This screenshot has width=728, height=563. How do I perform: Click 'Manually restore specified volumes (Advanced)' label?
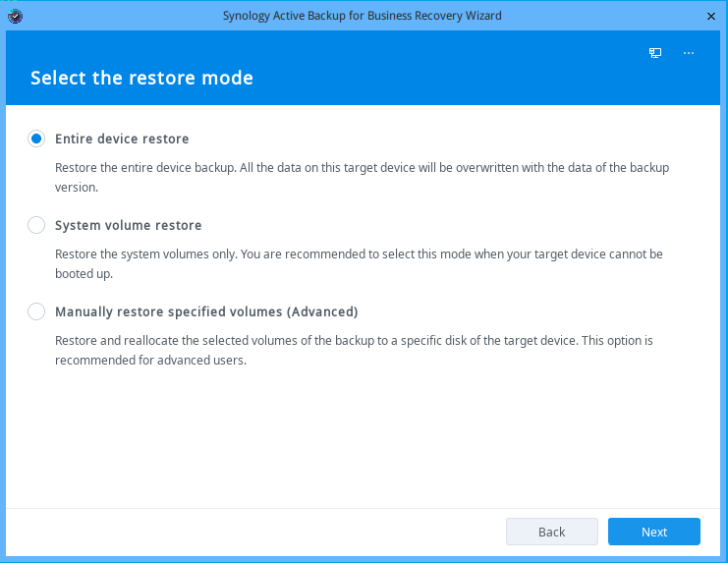pyautogui.click(x=206, y=311)
